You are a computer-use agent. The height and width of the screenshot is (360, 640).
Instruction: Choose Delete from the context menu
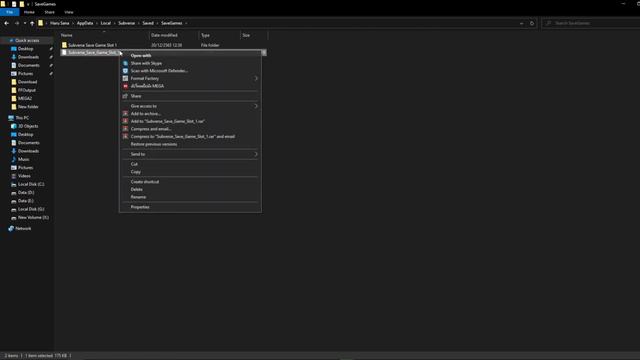coord(137,189)
